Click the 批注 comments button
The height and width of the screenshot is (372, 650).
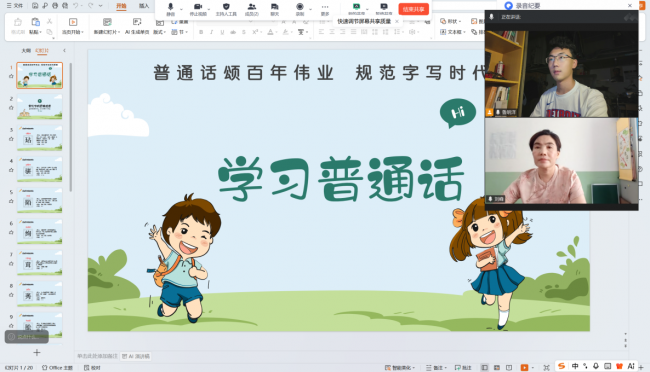463,367
